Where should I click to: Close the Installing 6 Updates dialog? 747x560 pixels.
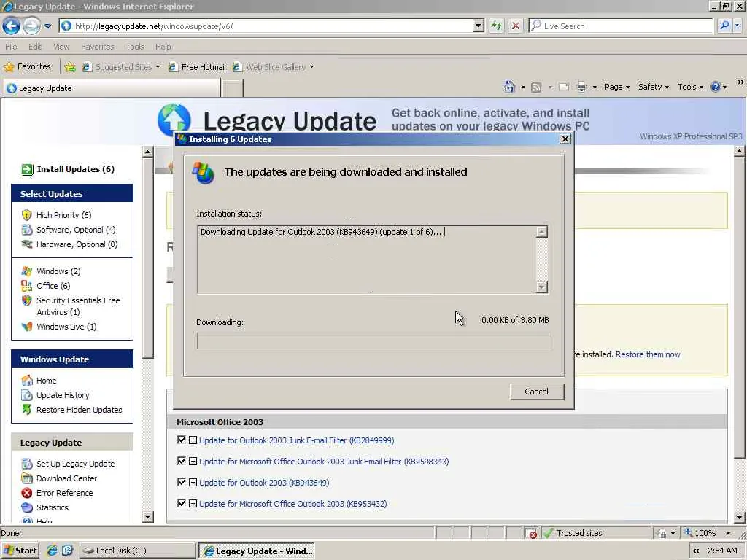coord(565,139)
